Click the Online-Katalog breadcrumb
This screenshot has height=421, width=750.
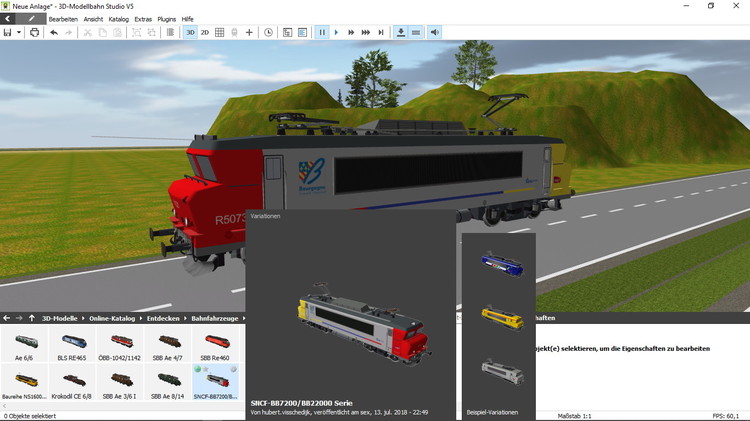click(112, 318)
